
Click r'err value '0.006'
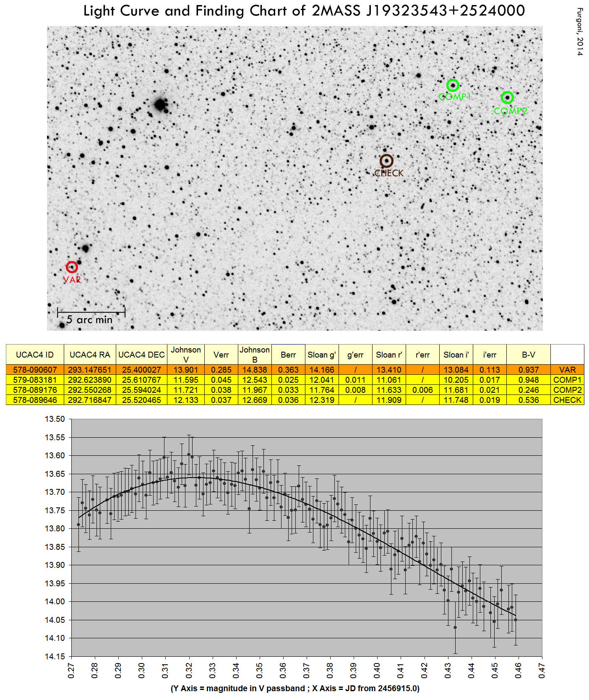pos(422,390)
